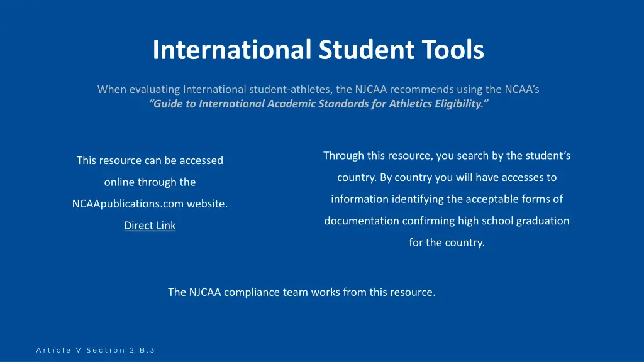Click 'country. By country you will have' line
Viewport: 644px width, 362px height.
tap(447, 177)
